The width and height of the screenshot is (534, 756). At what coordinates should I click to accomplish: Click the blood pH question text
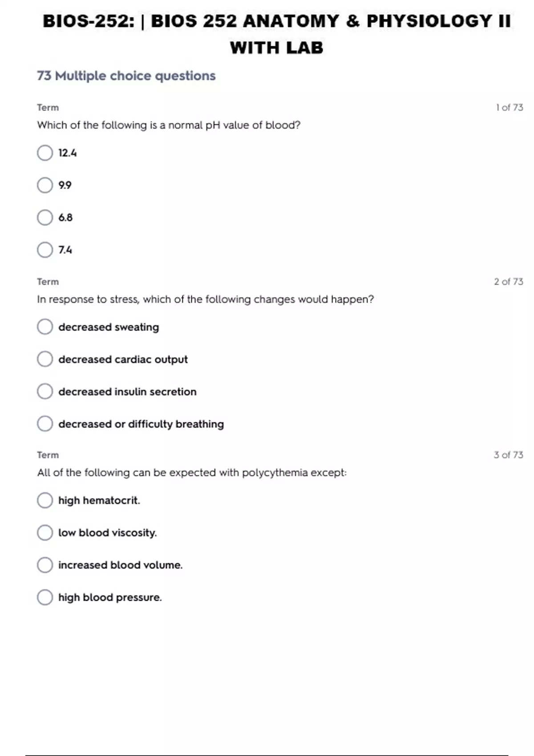[x=169, y=125]
